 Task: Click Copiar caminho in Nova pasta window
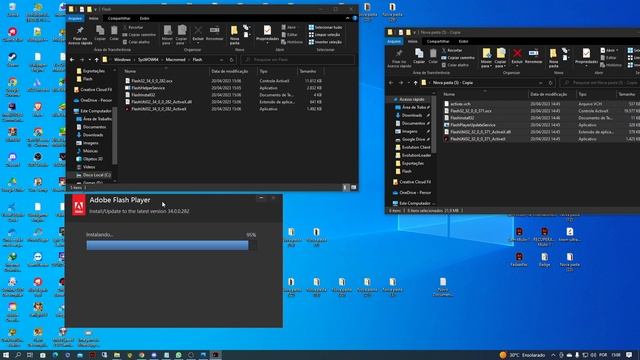click(x=458, y=58)
